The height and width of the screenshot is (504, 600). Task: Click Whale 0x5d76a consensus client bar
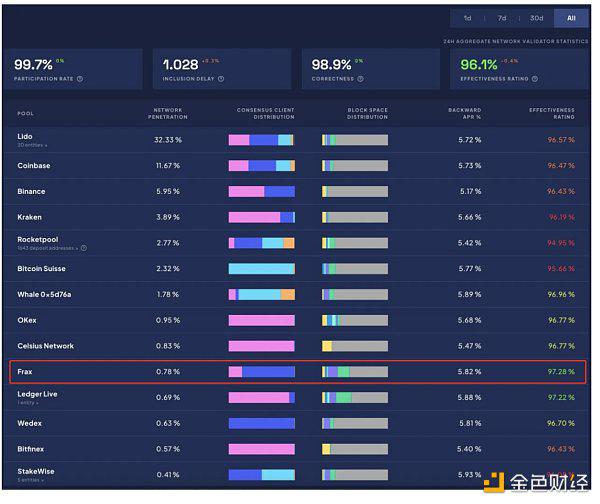click(262, 294)
